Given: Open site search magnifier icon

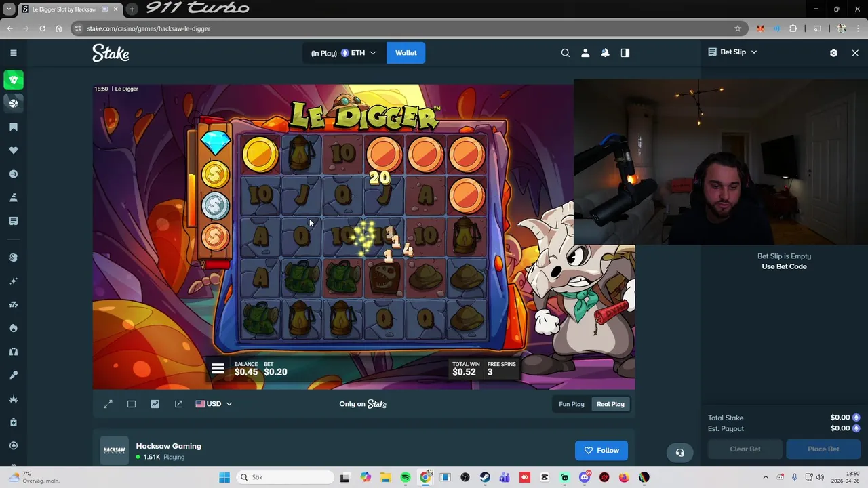Looking at the screenshot, I should click(x=566, y=53).
